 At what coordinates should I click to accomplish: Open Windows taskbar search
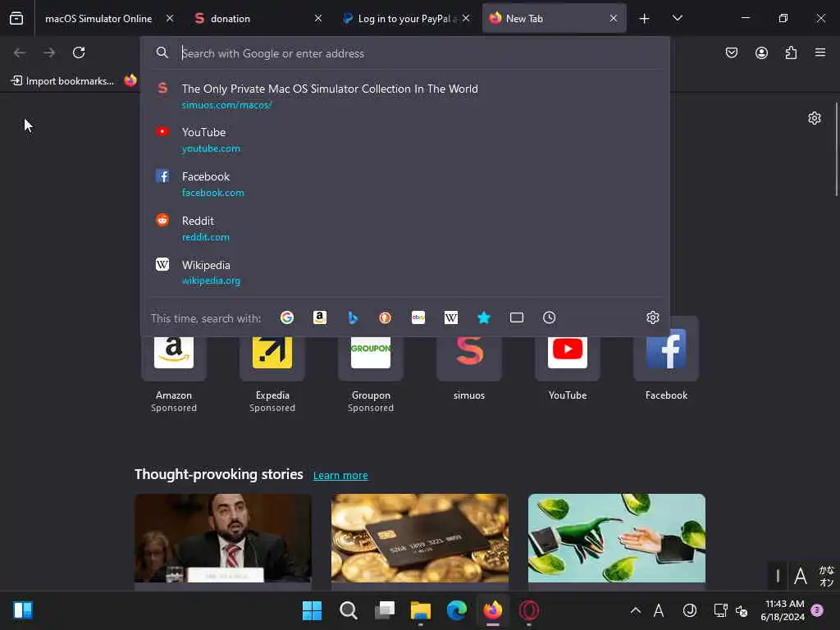pyautogui.click(x=348, y=610)
